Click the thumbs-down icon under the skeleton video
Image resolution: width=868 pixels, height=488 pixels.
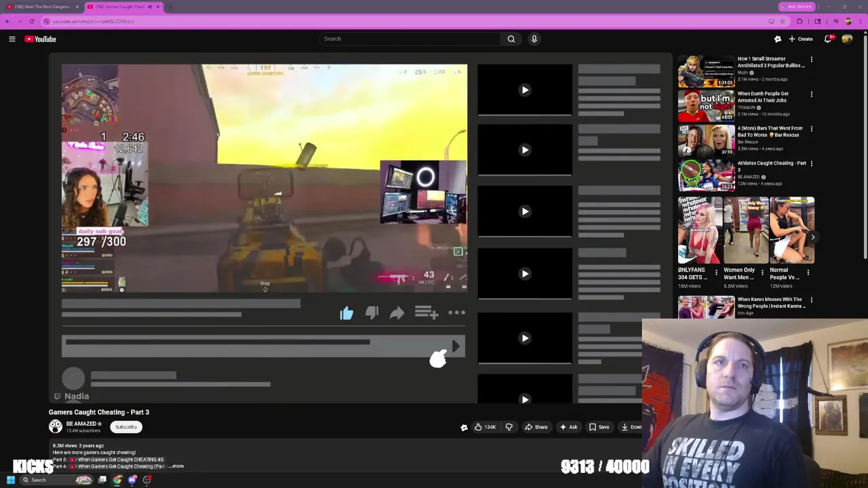coord(372,312)
